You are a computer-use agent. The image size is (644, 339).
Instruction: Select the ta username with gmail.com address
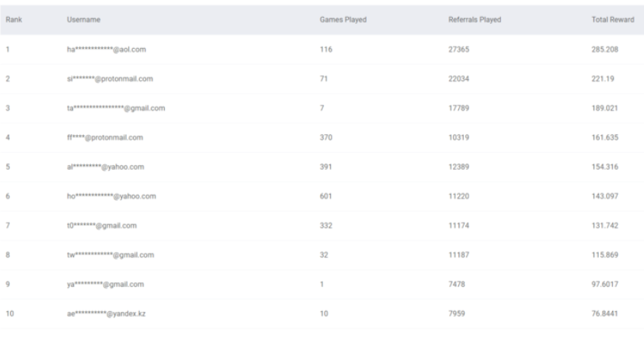tap(115, 108)
